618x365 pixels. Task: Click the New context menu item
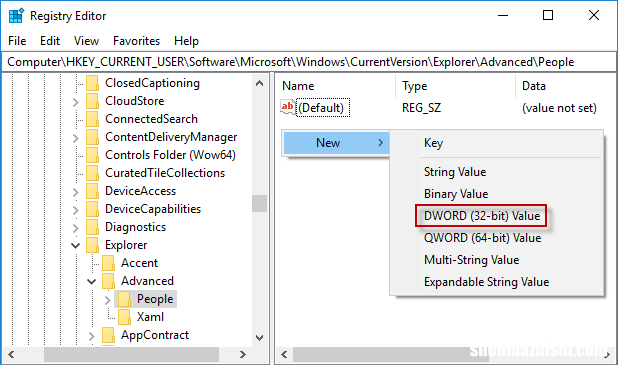[336, 143]
